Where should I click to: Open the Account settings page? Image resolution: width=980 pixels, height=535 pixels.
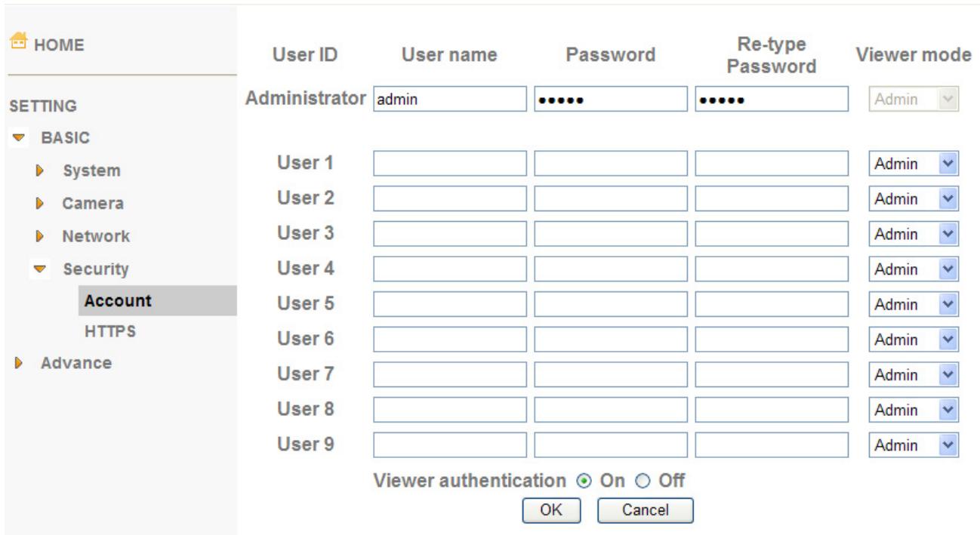pyautogui.click(x=119, y=300)
